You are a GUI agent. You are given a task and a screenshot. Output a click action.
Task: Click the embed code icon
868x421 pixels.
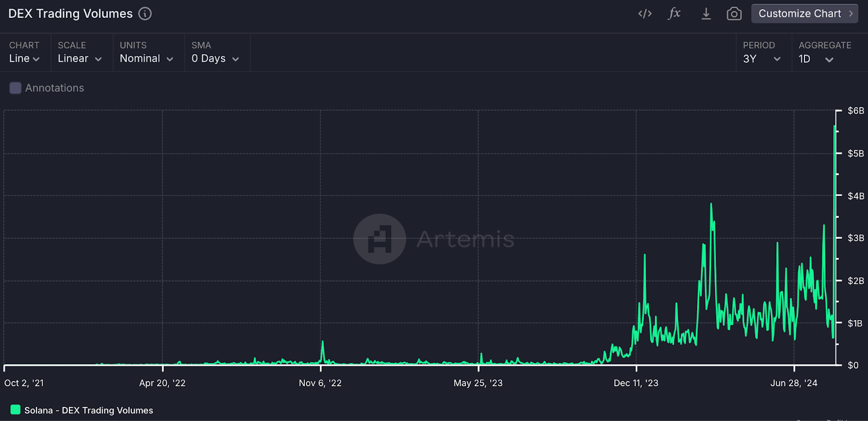[645, 14]
